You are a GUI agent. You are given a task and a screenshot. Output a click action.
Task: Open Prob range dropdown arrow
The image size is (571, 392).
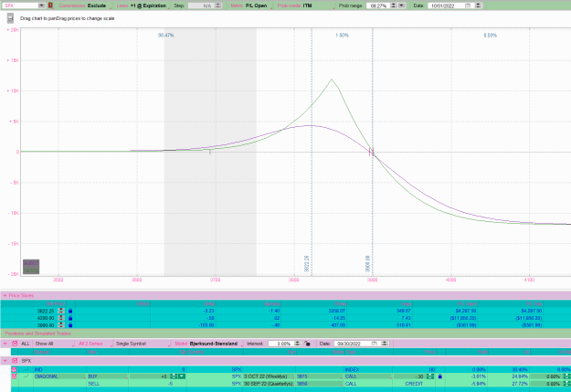coord(402,5)
